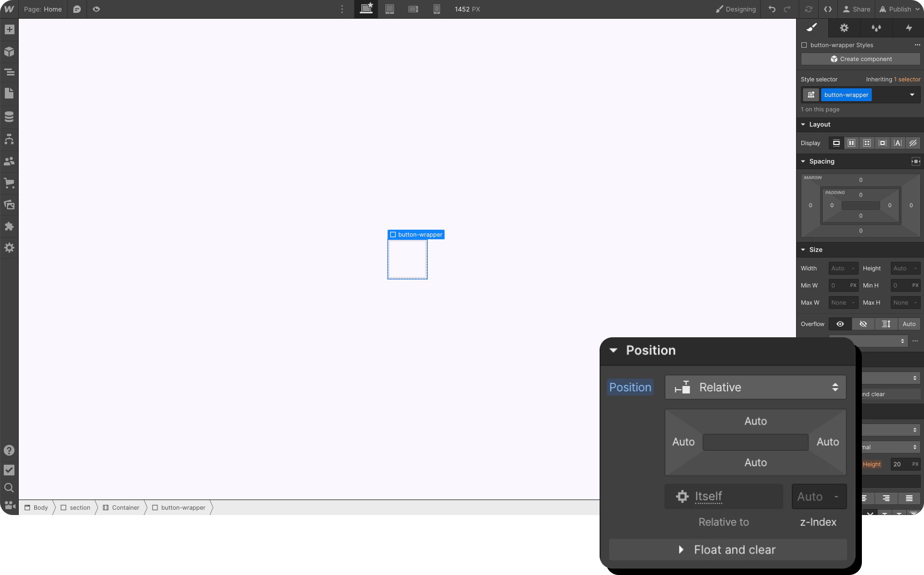Viewport: 924px width, 575px height.
Task: Open the style selector dropdown
Action: coord(912,95)
